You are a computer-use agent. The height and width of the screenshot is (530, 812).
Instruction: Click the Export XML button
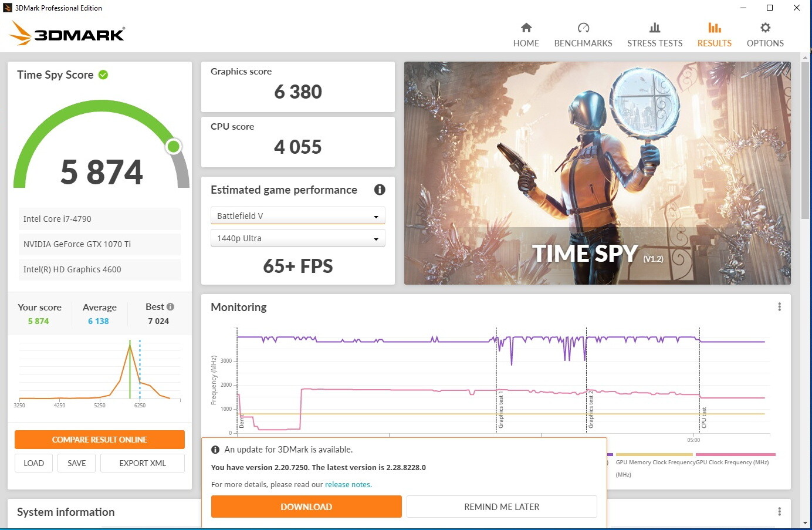(142, 463)
